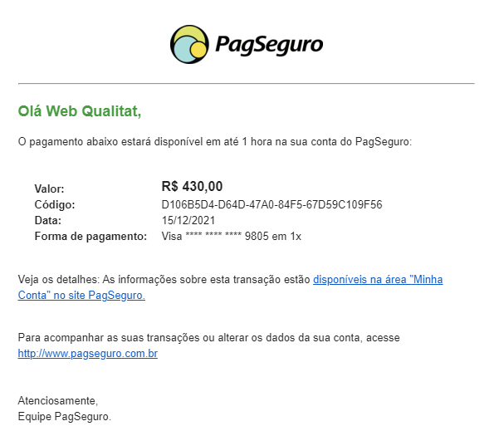This screenshot has width=504, height=431.
Task: Select the amount "R$ 430,00"
Action: pos(192,186)
